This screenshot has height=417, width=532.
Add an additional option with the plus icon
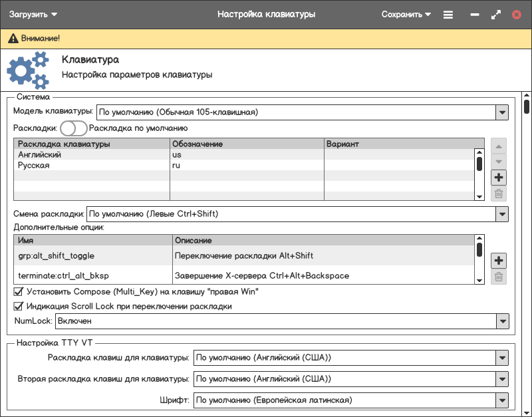(499, 261)
